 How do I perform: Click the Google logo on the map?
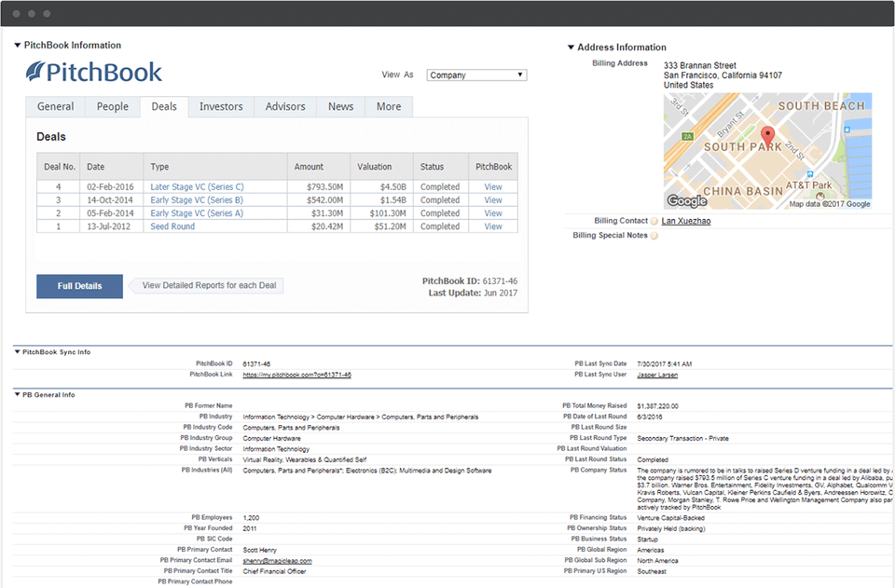687,201
